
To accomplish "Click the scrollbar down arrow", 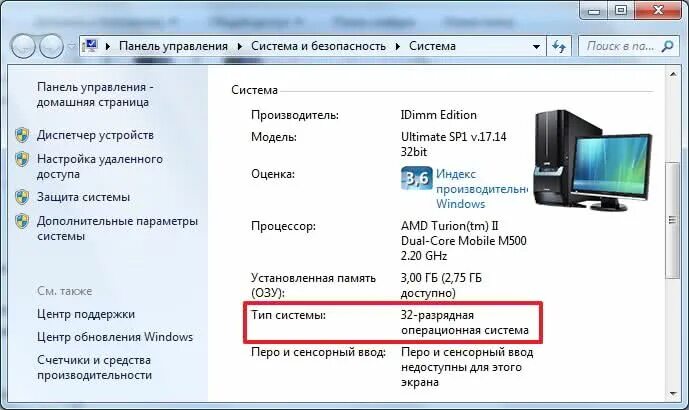I will (x=673, y=394).
